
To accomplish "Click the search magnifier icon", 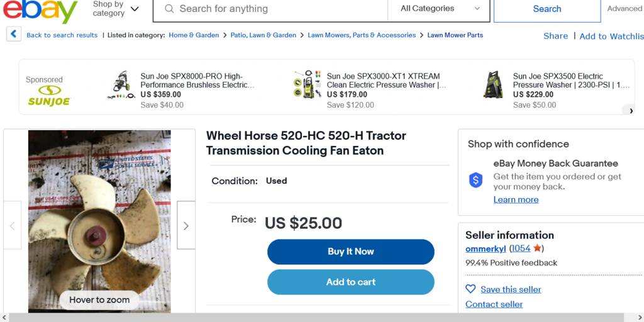I will tap(169, 9).
